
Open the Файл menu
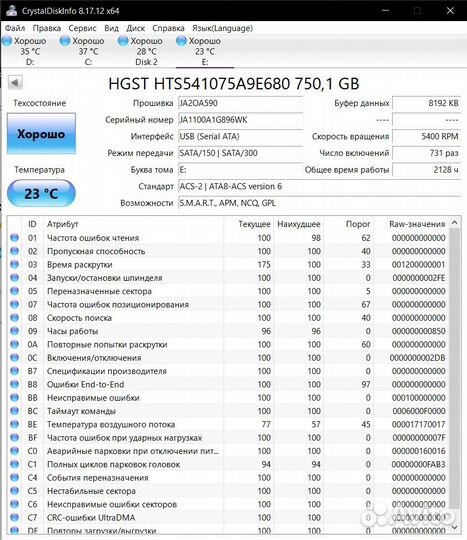pos(15,28)
